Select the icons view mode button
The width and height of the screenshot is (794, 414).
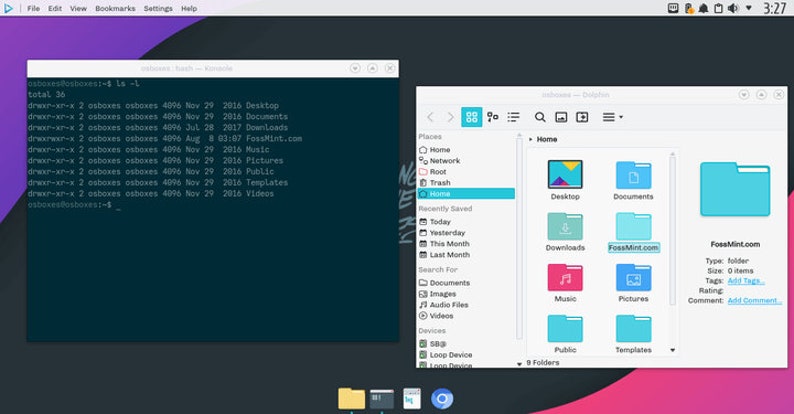point(471,117)
